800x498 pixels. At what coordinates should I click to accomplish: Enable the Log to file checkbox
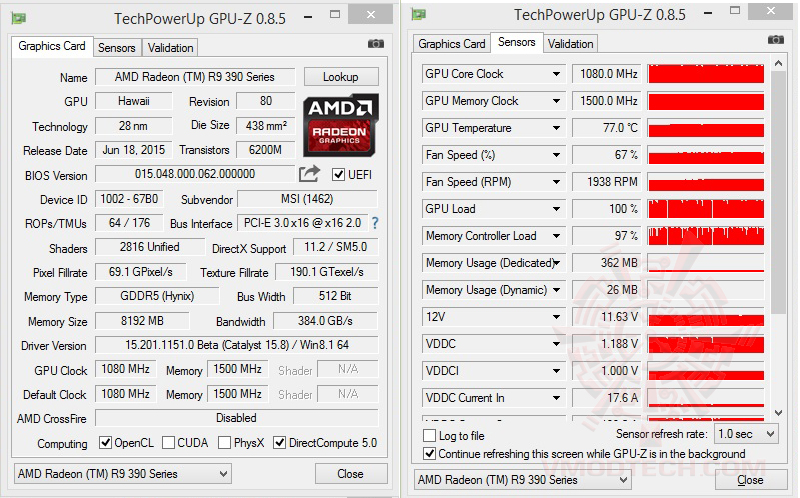click(x=430, y=436)
